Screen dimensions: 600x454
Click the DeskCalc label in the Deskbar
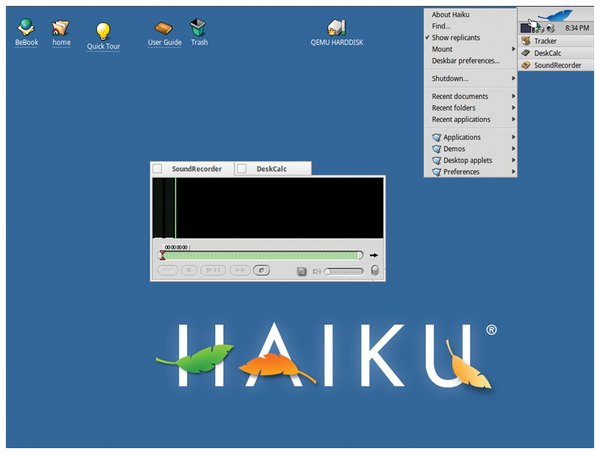tap(548, 53)
